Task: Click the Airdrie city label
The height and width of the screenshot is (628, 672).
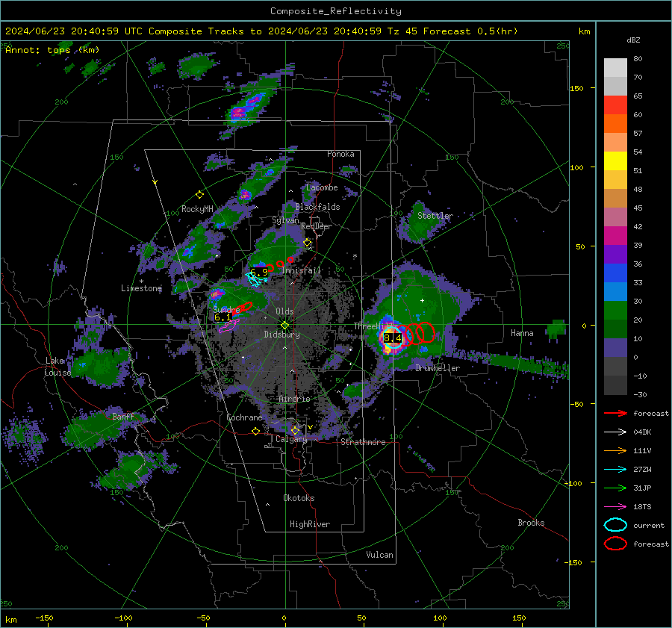Action: pyautogui.click(x=294, y=399)
